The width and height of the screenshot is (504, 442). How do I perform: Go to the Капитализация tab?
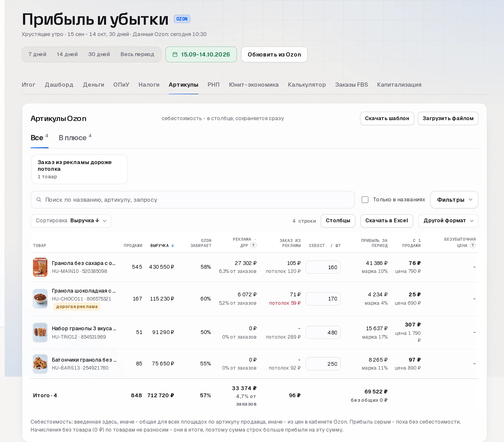(x=399, y=85)
